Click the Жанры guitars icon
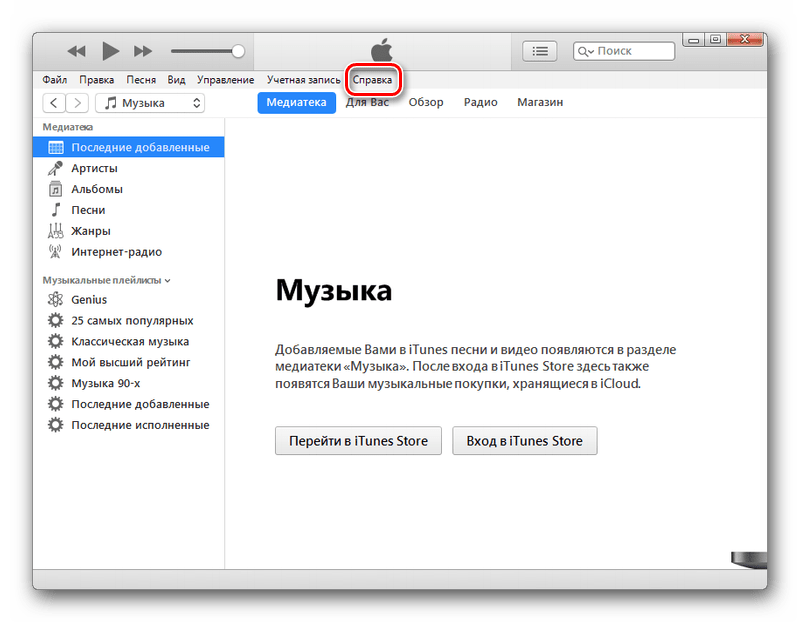The image size is (800, 622). coord(55,231)
